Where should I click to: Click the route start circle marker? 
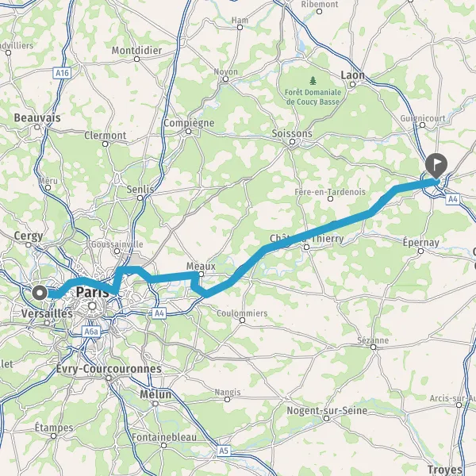point(40,294)
